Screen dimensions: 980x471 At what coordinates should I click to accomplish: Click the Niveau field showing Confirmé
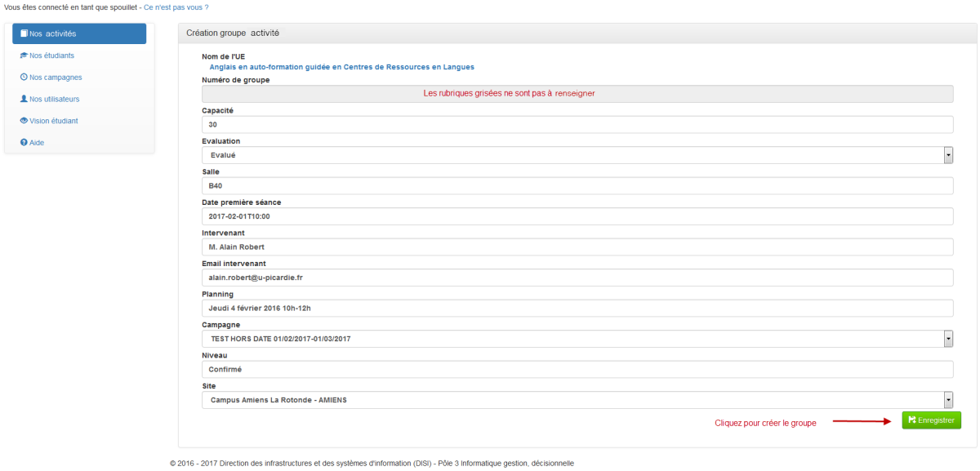point(577,369)
